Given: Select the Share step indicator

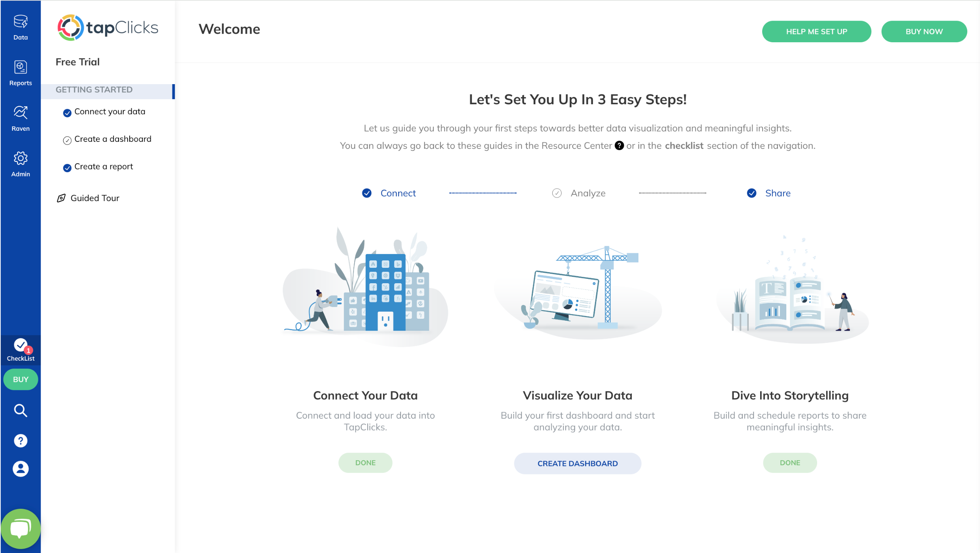Looking at the screenshot, I should pyautogui.click(x=751, y=193).
